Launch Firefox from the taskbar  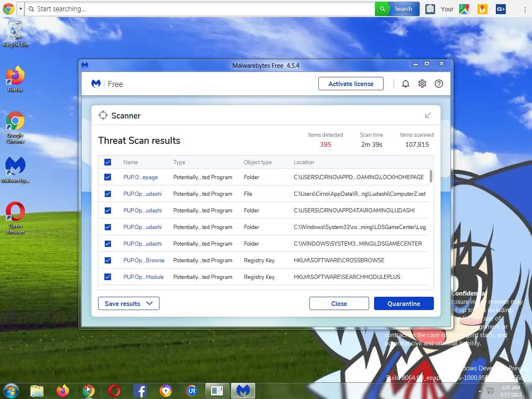(63, 391)
